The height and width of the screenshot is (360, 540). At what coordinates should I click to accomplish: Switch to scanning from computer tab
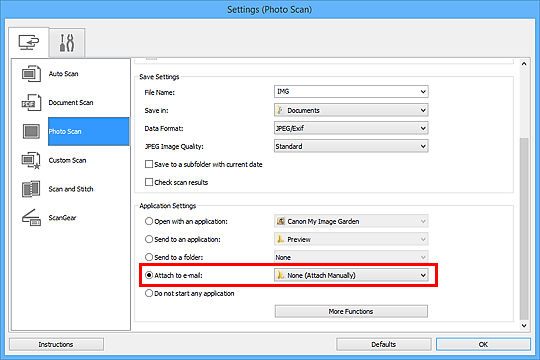29,42
